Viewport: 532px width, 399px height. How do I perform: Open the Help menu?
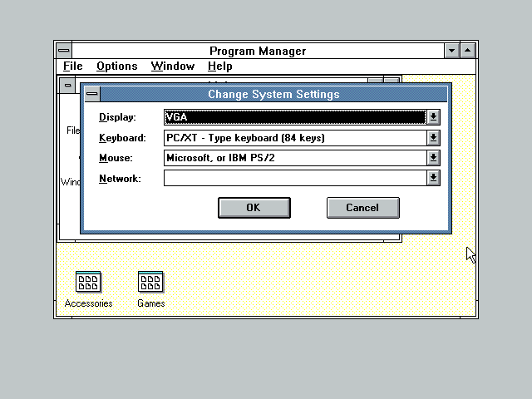(x=220, y=66)
